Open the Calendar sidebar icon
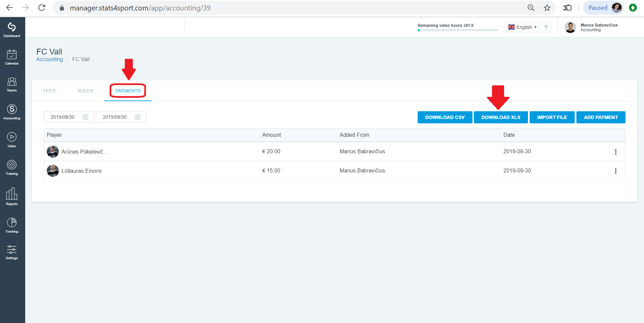 (x=12, y=57)
